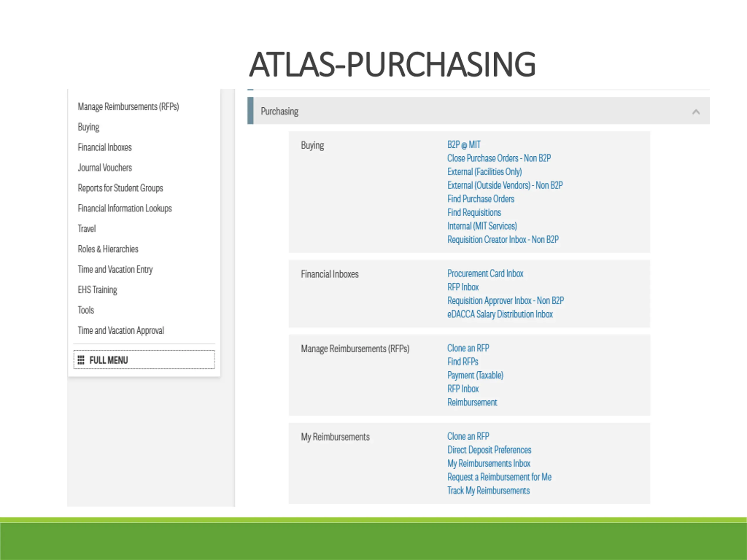Viewport: 747px width, 560px height.
Task: Open the FULL MENU button
Action: coord(144,360)
